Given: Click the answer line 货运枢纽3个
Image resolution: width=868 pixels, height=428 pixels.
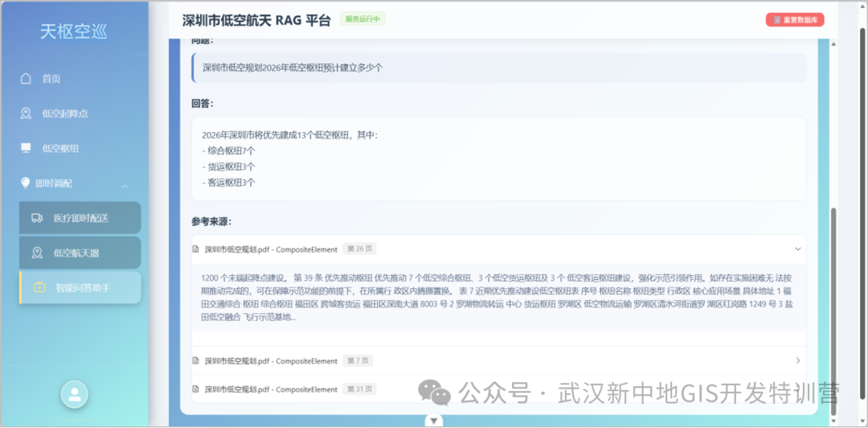Looking at the screenshot, I should (x=228, y=167).
